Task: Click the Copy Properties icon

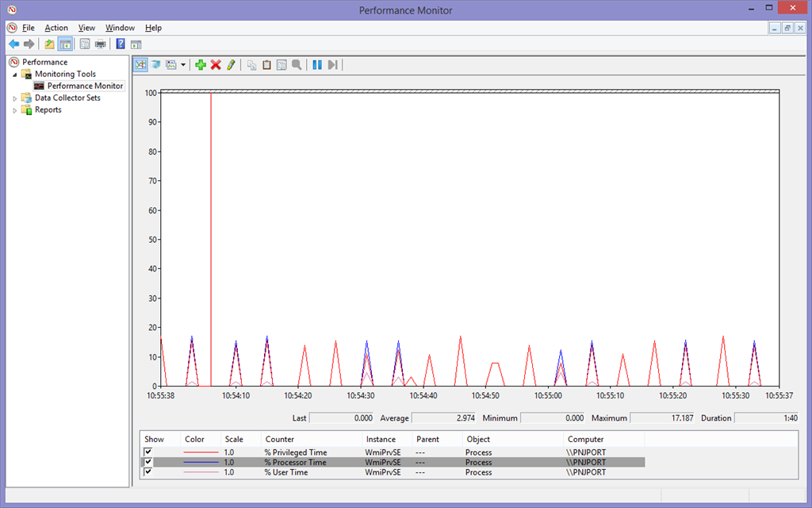Action: pos(251,65)
